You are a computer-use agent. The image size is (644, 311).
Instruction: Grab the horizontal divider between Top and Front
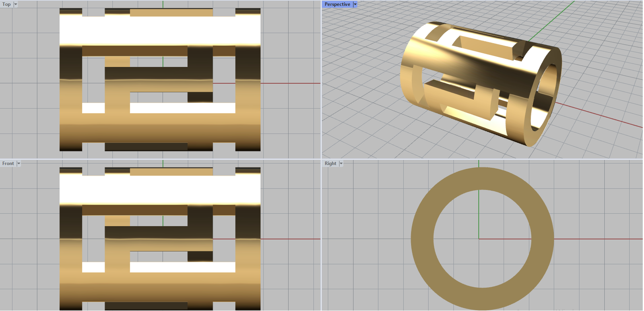(x=161, y=159)
